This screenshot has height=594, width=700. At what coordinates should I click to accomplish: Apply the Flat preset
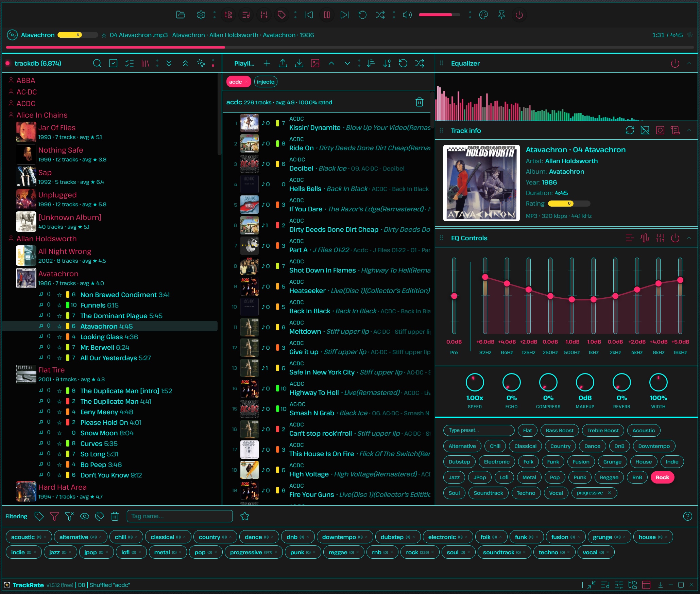(x=527, y=431)
